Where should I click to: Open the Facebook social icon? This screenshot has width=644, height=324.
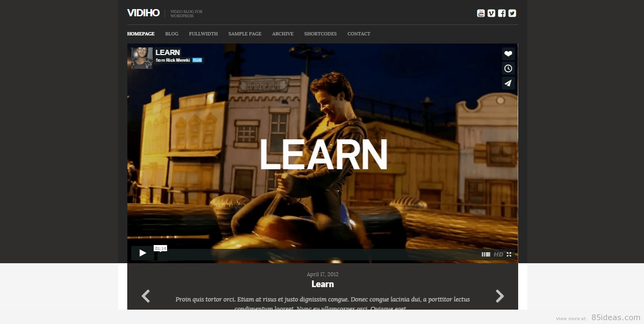point(501,13)
